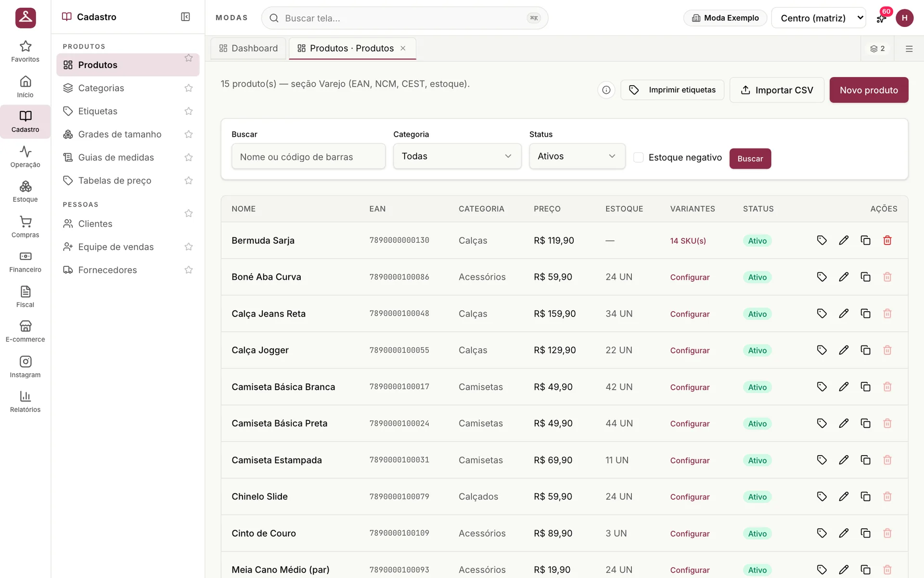The width and height of the screenshot is (924, 578).
Task: Click the info icon beside Imprimir etiquetas
Action: (606, 90)
